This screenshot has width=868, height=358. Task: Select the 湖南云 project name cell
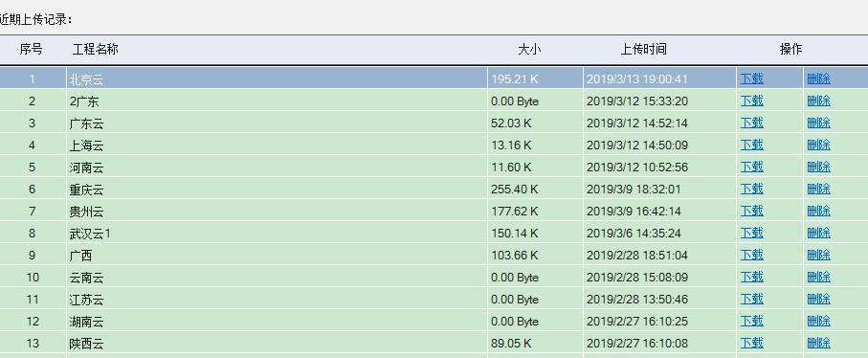click(x=277, y=321)
